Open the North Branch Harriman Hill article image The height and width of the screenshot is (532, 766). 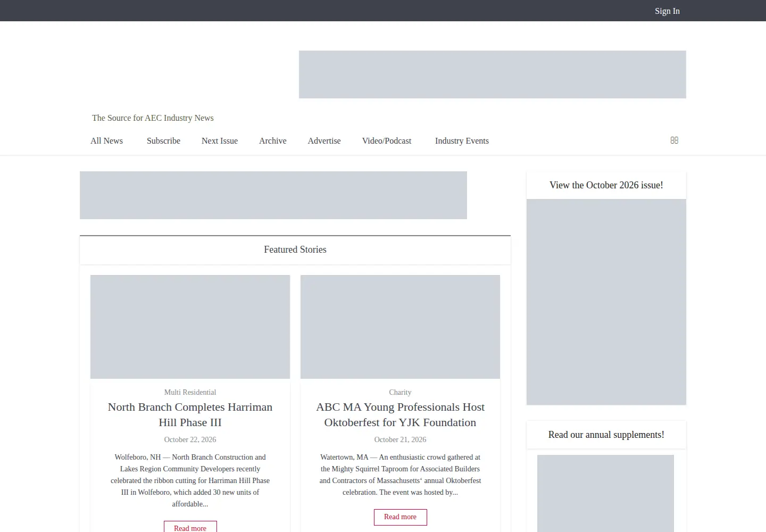[x=190, y=327]
